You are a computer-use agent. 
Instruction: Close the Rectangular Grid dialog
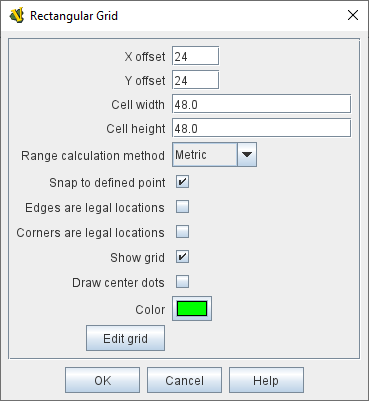pyautogui.click(x=353, y=15)
